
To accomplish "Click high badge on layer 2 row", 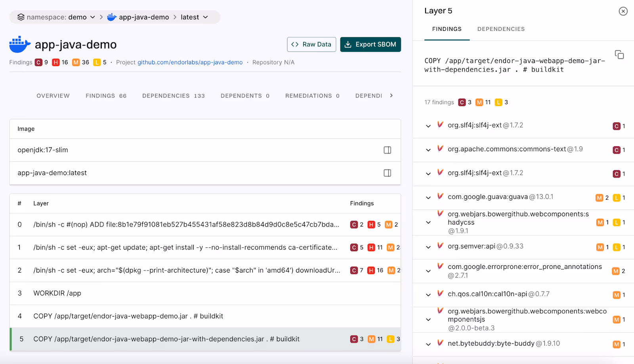I will pyautogui.click(x=371, y=271).
